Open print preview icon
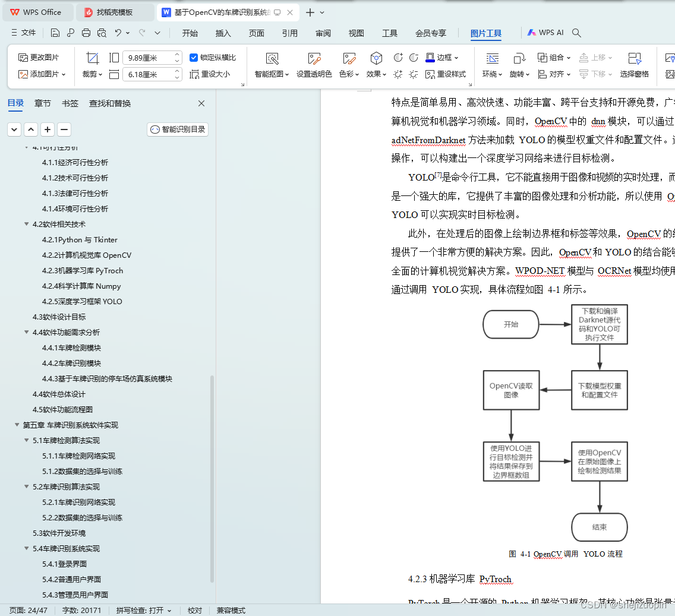Screen dimensions: 675x616 102,33
